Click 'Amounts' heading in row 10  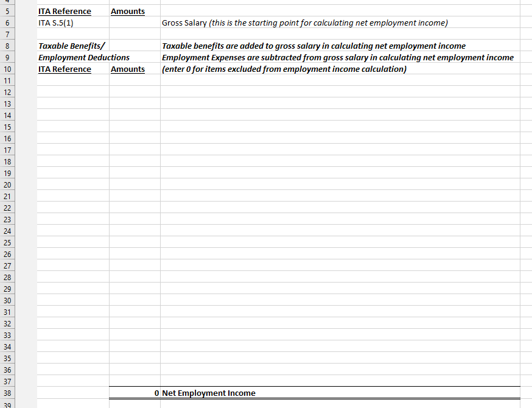click(128, 69)
